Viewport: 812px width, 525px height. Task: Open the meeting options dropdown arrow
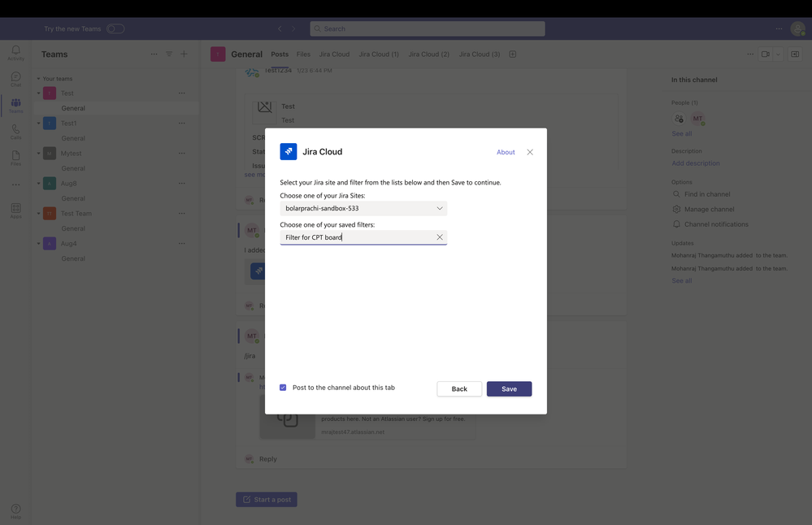click(x=778, y=54)
